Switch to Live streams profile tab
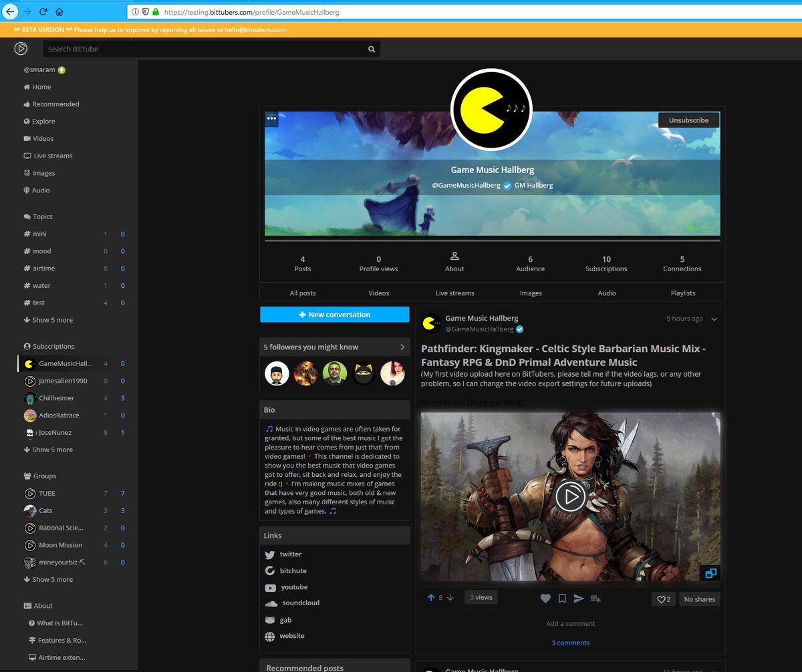The height and width of the screenshot is (672, 802). [x=454, y=293]
